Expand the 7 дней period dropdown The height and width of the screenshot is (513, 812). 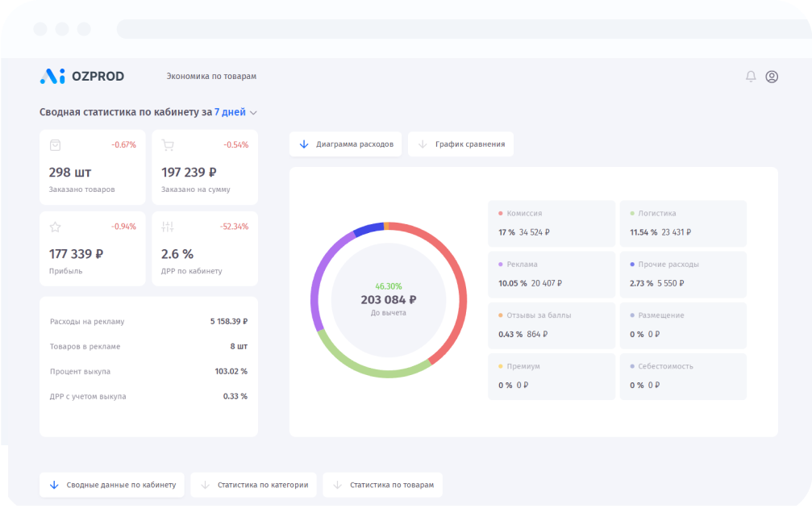click(230, 113)
